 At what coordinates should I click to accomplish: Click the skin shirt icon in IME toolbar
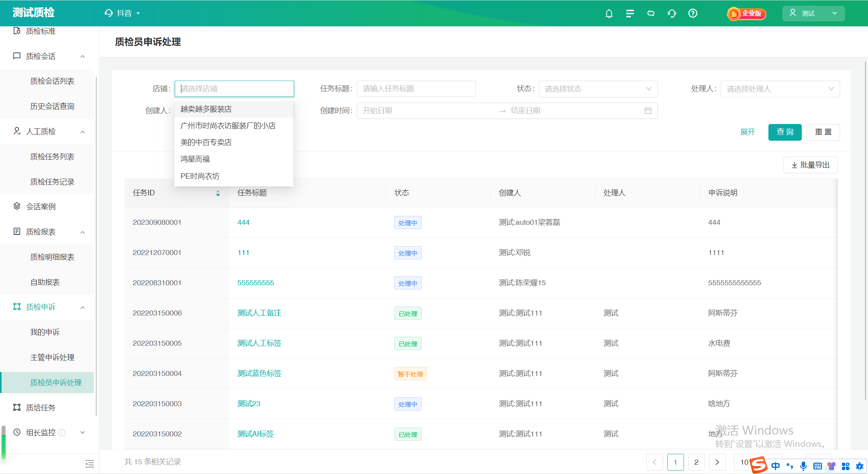coord(832,466)
